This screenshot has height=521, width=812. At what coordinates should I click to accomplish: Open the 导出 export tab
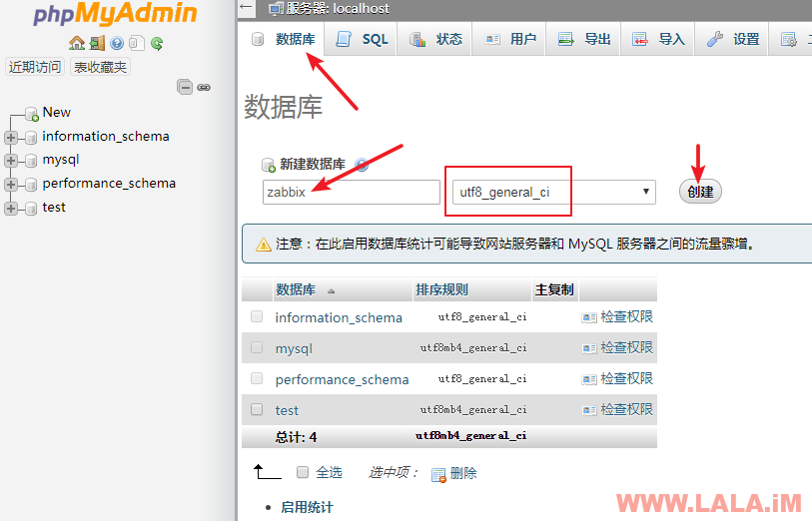[x=584, y=40]
